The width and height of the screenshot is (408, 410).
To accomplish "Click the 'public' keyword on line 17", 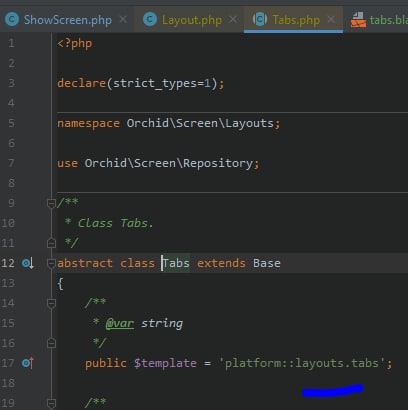I will pyautogui.click(x=106, y=363).
